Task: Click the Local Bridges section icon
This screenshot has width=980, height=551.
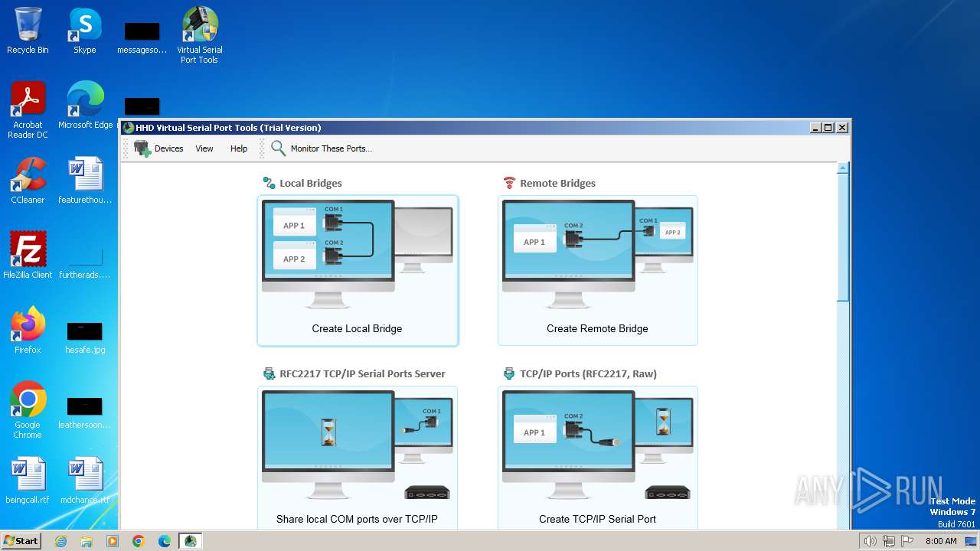Action: [269, 183]
